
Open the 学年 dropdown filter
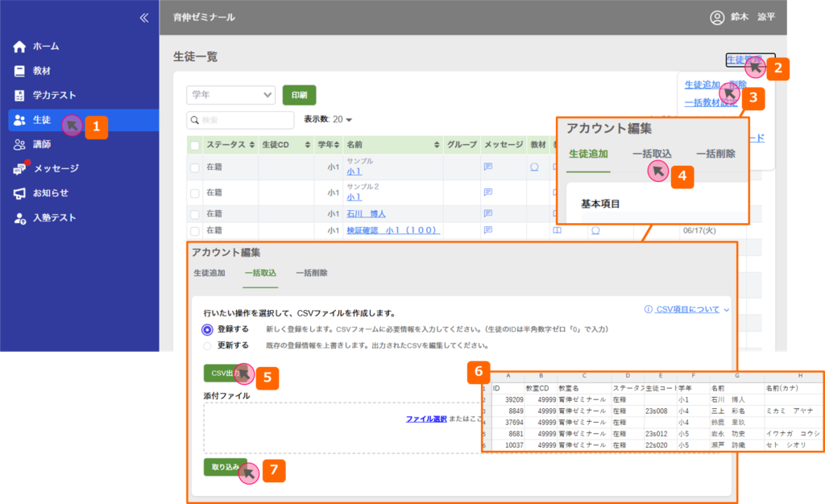click(x=230, y=95)
